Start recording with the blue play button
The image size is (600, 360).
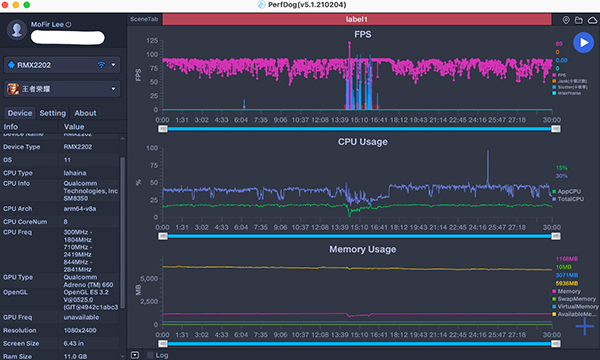[x=583, y=42]
